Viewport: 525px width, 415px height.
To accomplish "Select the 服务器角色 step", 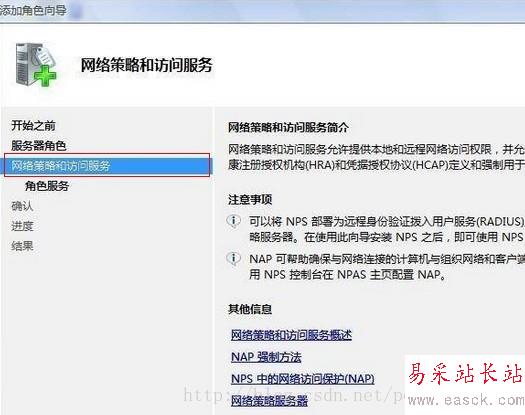I will point(39,146).
